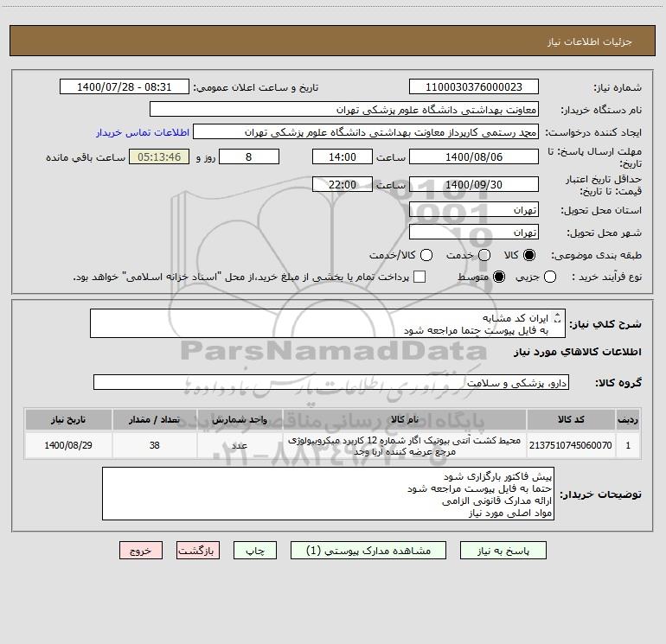Click the شهر محل تحویل field
The width and height of the screenshot is (666, 644).
pos(474,233)
